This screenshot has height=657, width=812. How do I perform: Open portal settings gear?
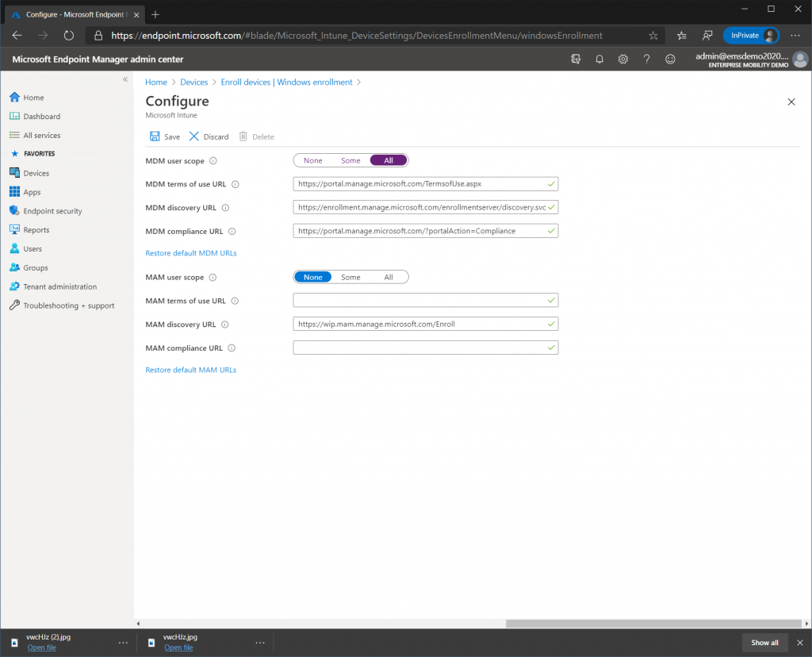coord(623,59)
